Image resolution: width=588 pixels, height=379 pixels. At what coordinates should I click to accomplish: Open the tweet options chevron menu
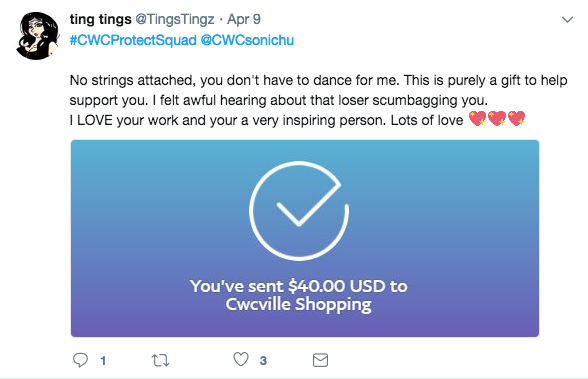pyautogui.click(x=567, y=19)
